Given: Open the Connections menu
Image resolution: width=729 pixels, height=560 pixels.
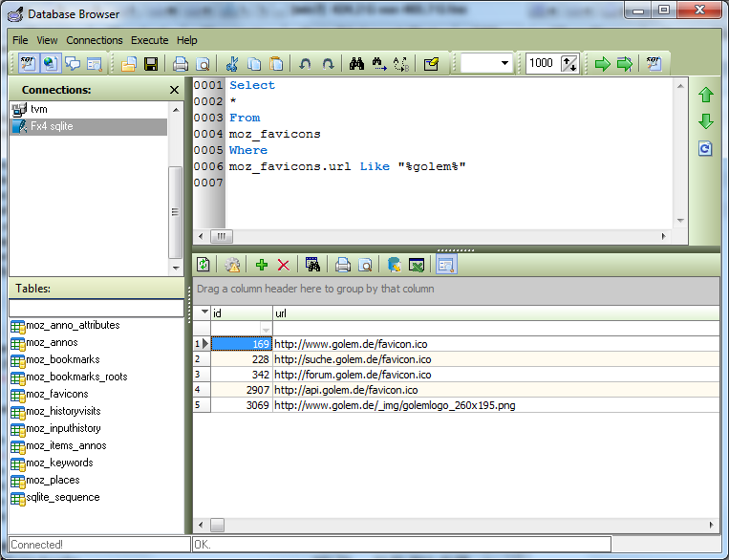Looking at the screenshot, I should [94, 40].
